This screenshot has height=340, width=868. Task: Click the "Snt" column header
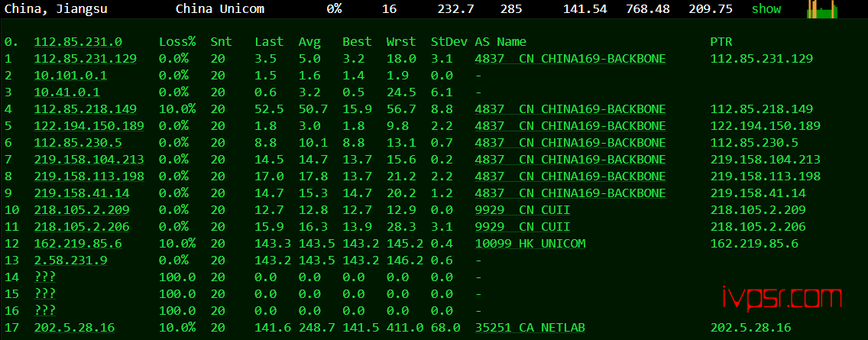[221, 42]
